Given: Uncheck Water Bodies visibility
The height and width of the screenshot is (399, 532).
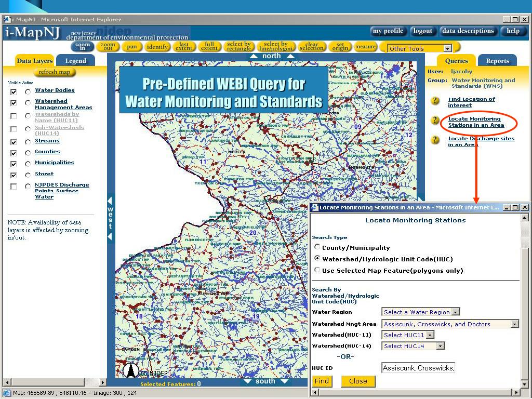Looking at the screenshot, I should 14,91.
